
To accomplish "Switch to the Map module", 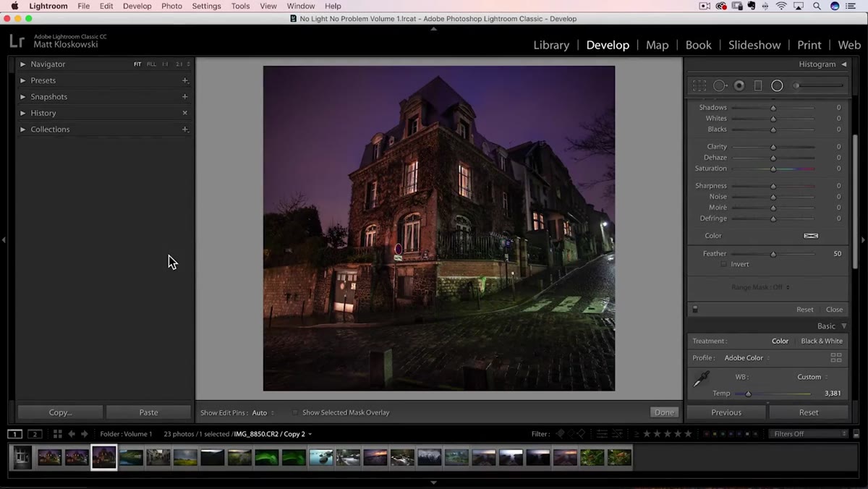I will [x=657, y=45].
